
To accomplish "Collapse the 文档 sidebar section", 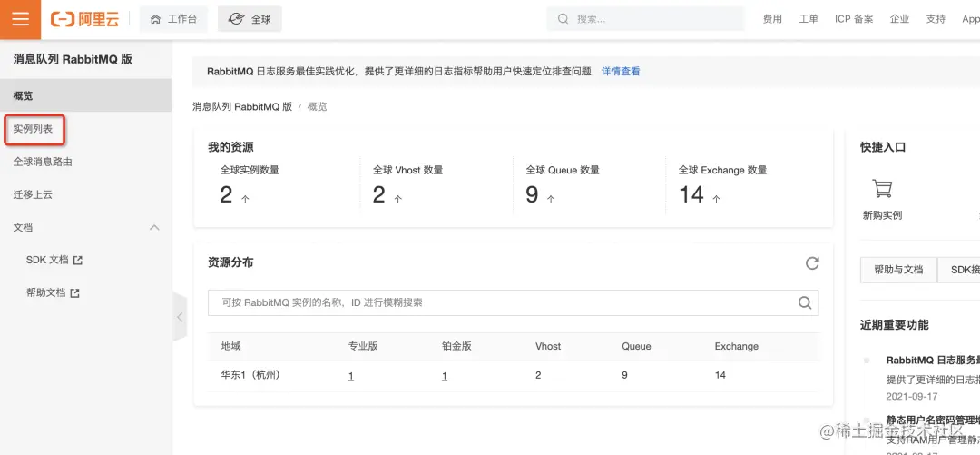I will click(x=154, y=228).
